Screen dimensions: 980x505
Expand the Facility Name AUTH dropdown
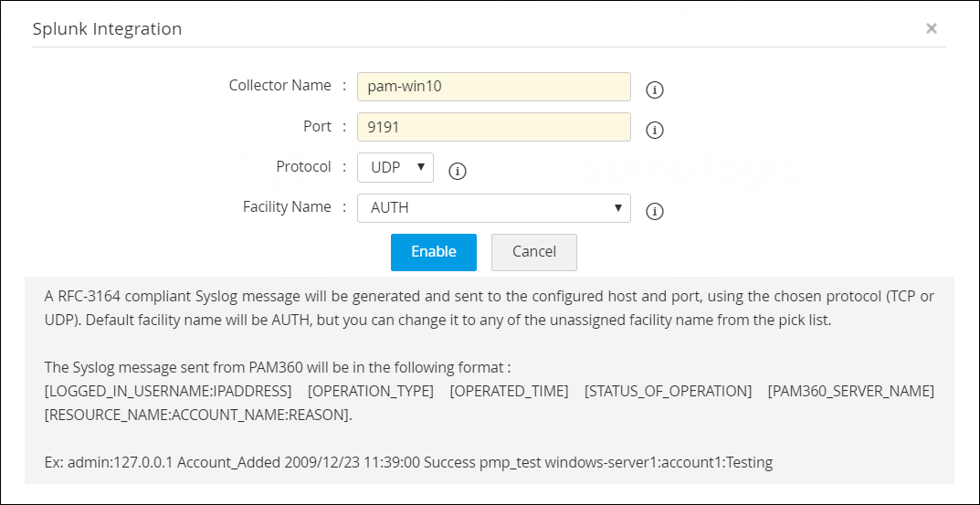pos(494,208)
